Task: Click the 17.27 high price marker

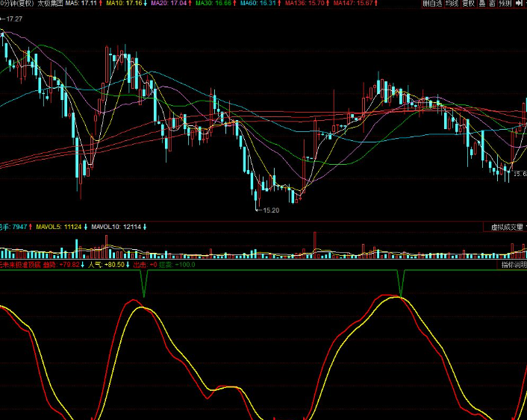Action: point(14,19)
